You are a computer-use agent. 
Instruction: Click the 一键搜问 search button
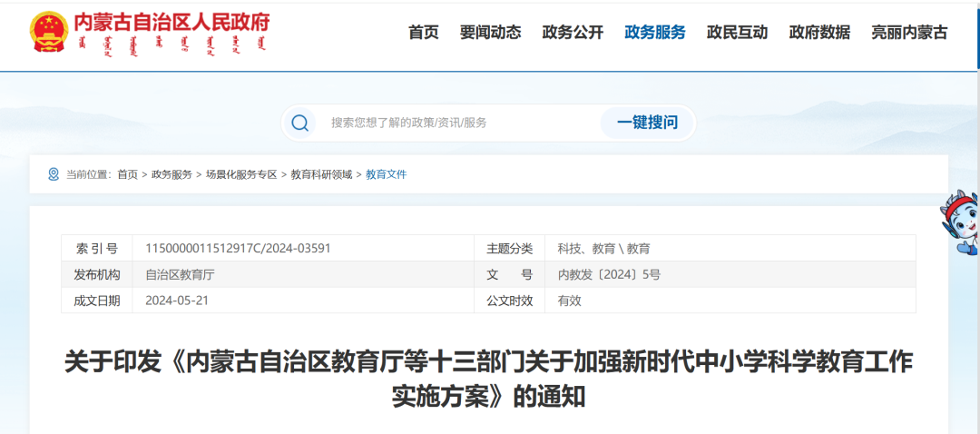click(x=648, y=123)
